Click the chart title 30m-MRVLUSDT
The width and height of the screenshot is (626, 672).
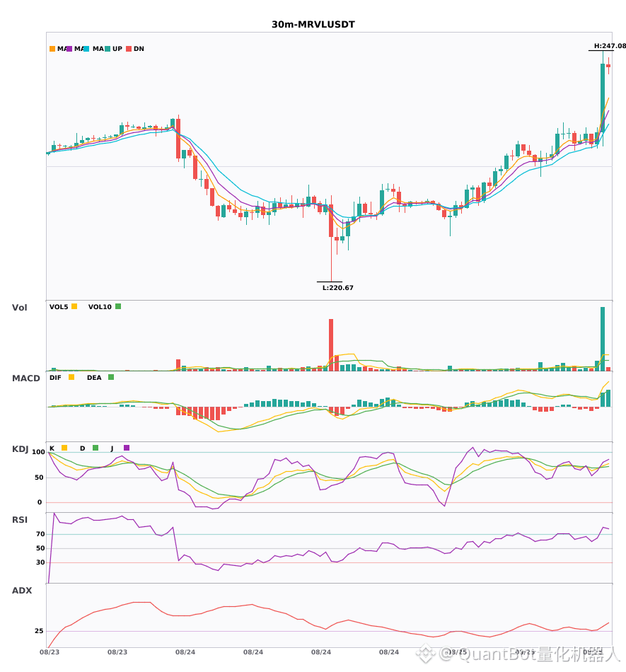click(313, 25)
